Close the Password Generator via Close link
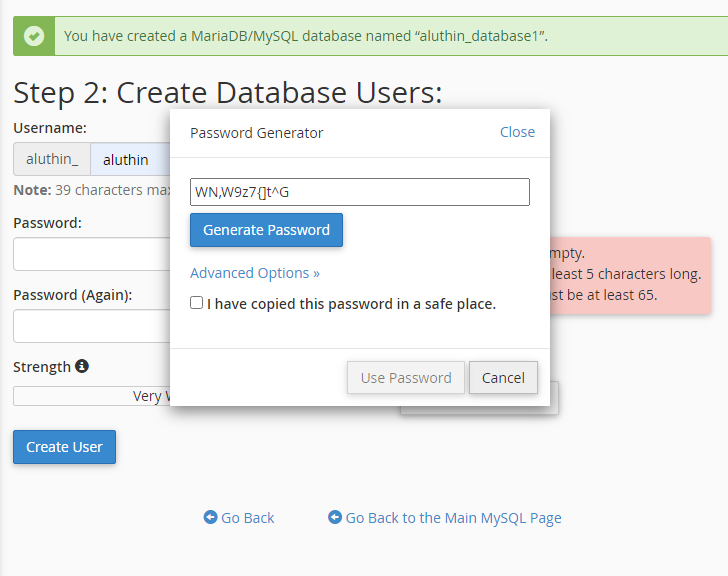The width and height of the screenshot is (728, 576). point(517,132)
